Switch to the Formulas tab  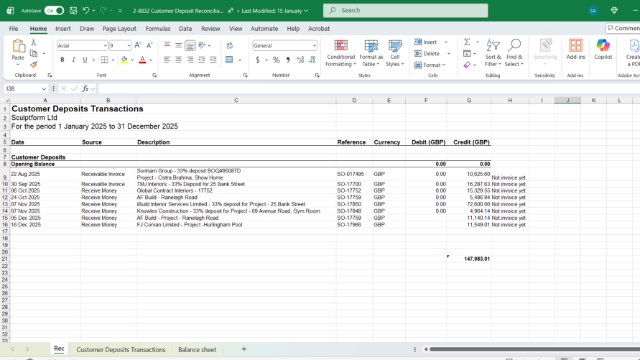[158, 29]
